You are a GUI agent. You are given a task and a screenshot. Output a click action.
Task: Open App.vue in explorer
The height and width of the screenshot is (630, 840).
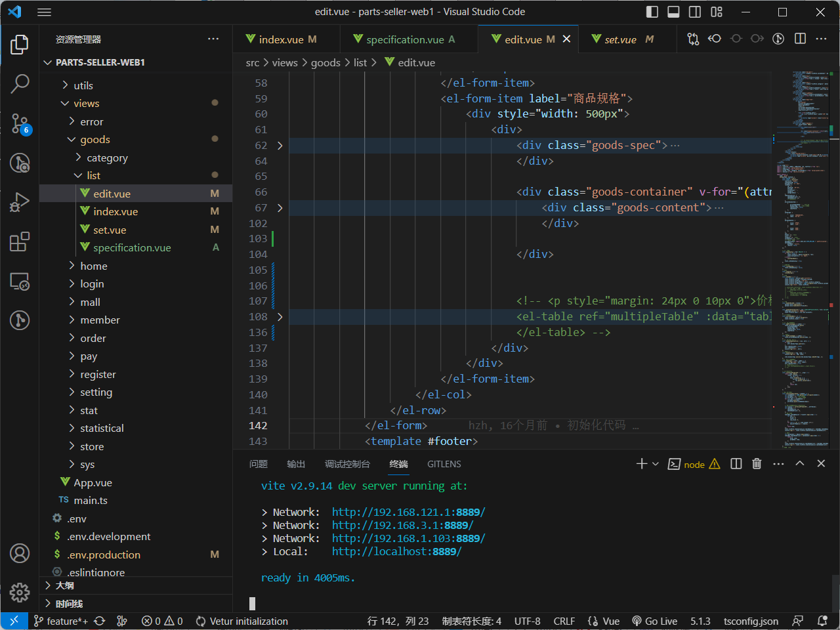[136, 482]
